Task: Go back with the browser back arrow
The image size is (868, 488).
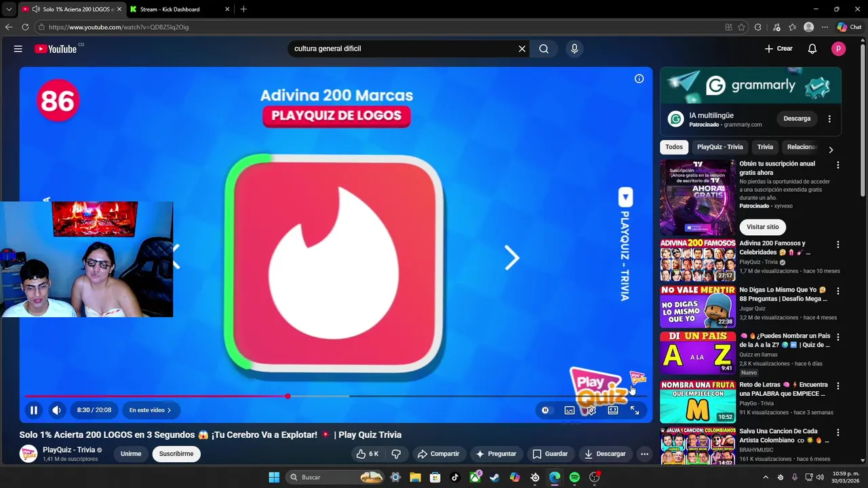Action: pyautogui.click(x=8, y=27)
